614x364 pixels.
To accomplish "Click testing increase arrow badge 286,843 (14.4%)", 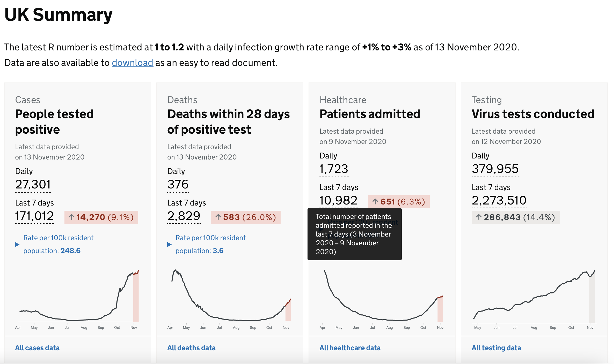I will pos(515,217).
